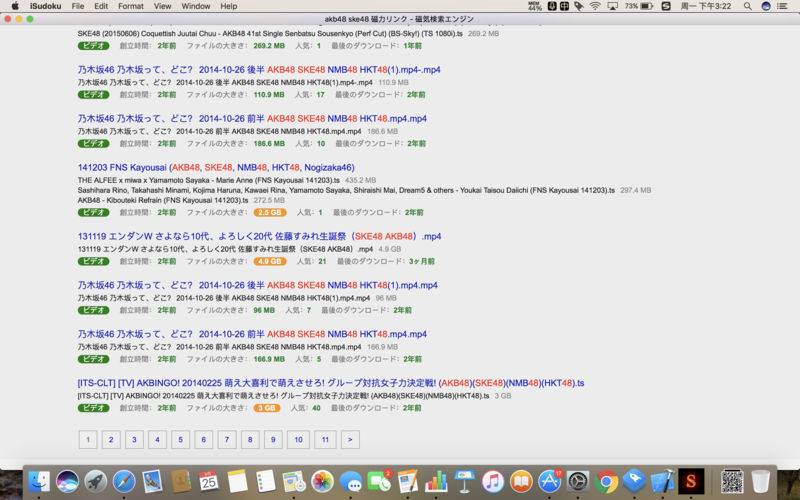Open FaceTime icon with red badge

379,481
